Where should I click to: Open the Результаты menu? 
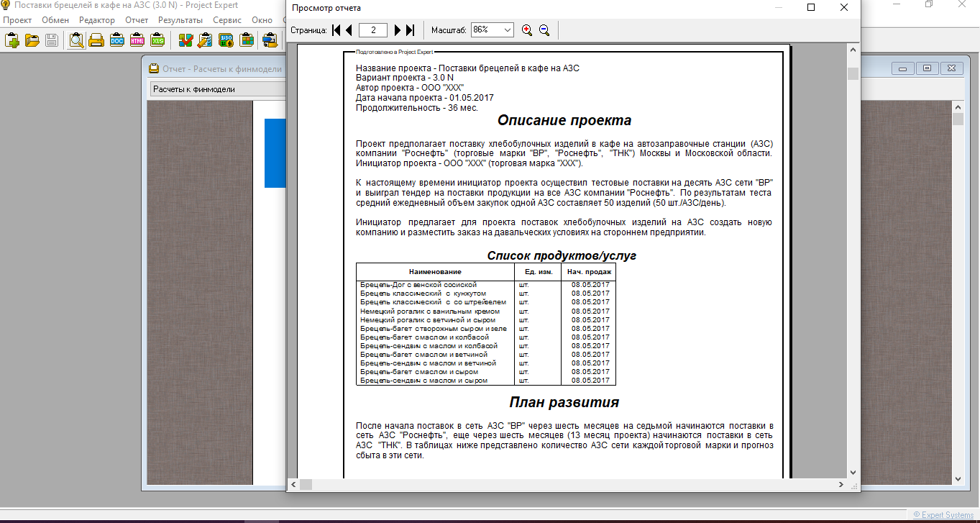pyautogui.click(x=180, y=20)
